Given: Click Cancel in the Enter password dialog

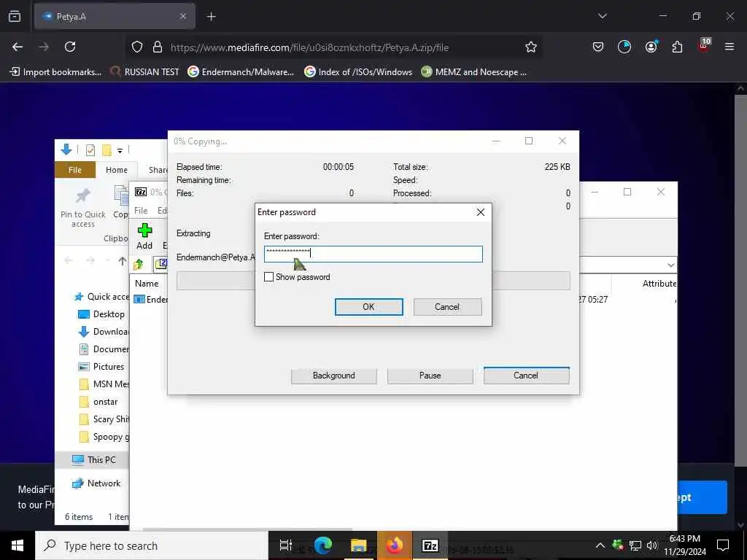Looking at the screenshot, I should tap(447, 307).
